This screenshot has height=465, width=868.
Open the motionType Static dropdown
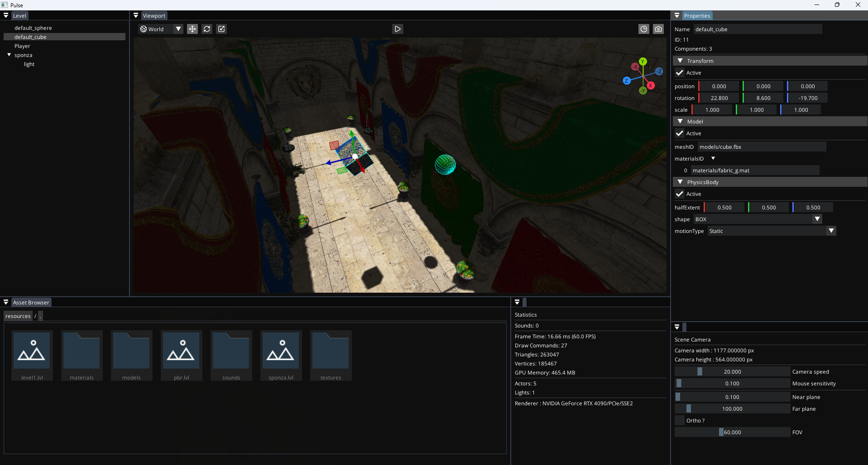(831, 231)
